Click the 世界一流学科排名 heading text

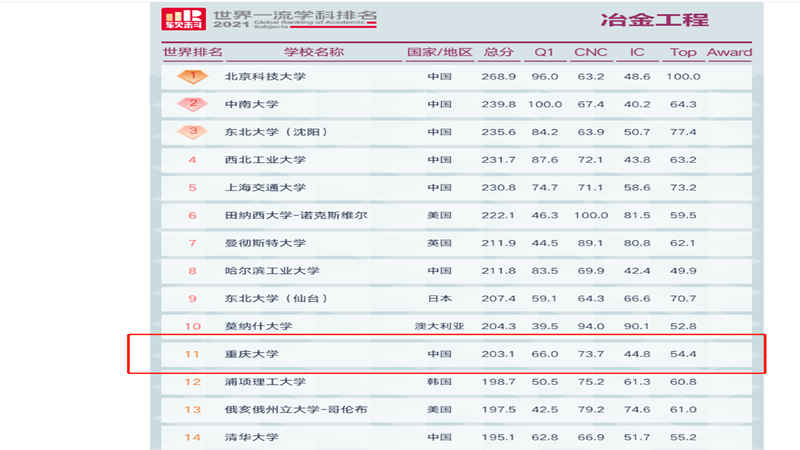tap(295, 15)
